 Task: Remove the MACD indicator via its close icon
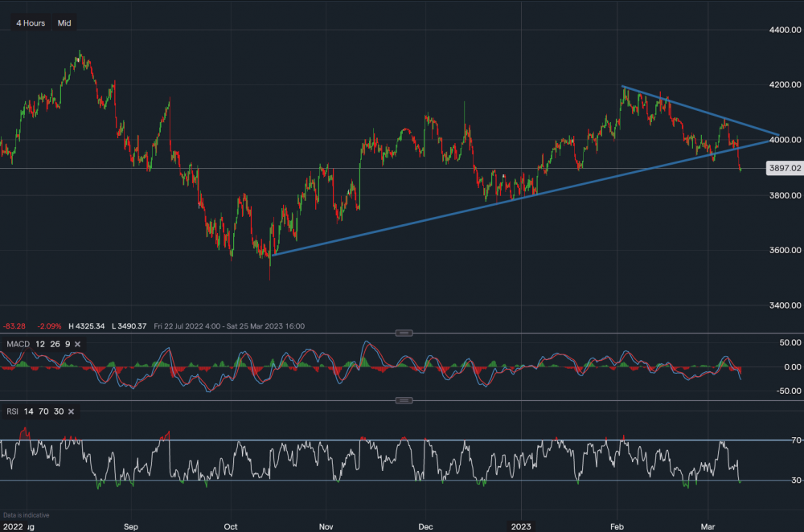coord(76,343)
